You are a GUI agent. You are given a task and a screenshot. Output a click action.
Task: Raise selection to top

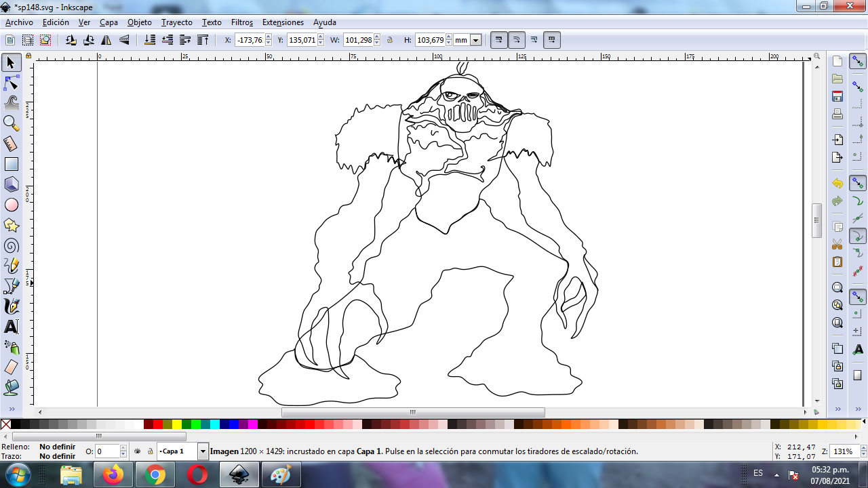coord(203,40)
